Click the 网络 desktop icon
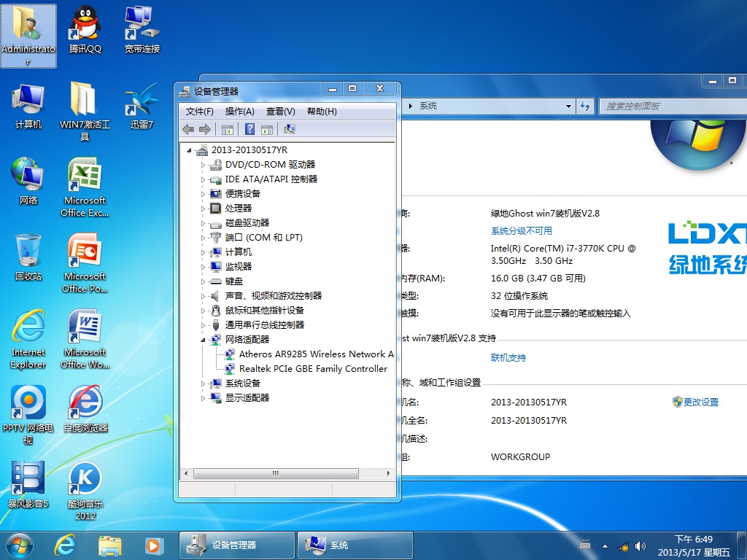The image size is (747, 560). pyautogui.click(x=28, y=181)
